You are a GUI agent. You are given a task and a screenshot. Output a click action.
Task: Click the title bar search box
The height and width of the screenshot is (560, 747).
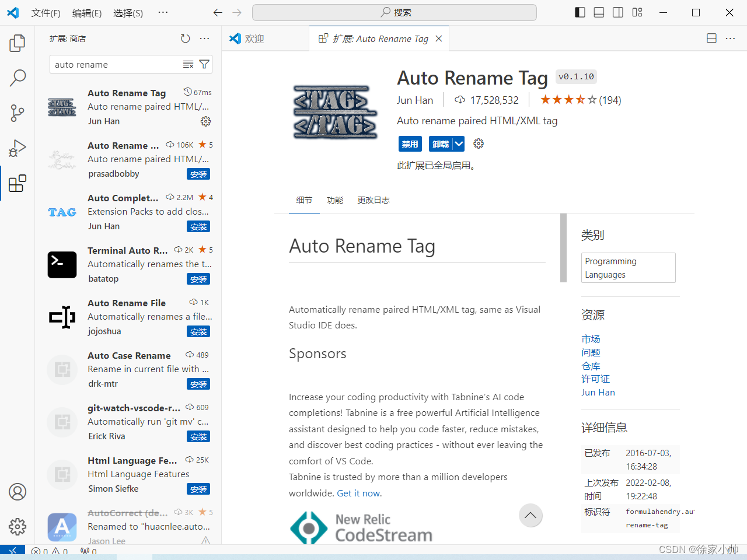[x=395, y=12]
